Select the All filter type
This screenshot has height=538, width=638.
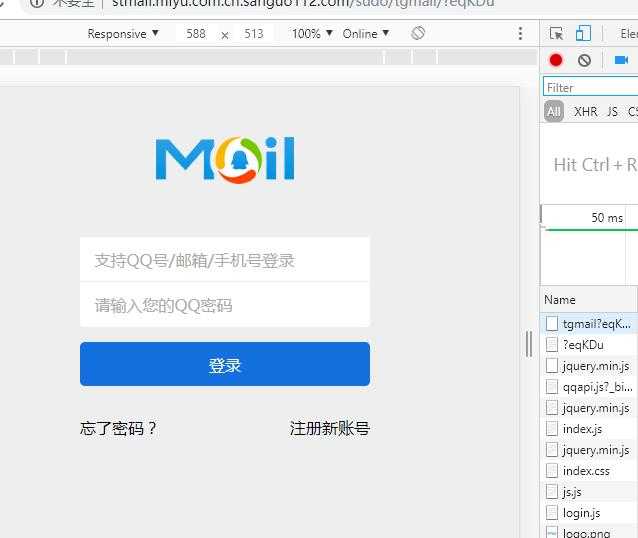click(553, 111)
